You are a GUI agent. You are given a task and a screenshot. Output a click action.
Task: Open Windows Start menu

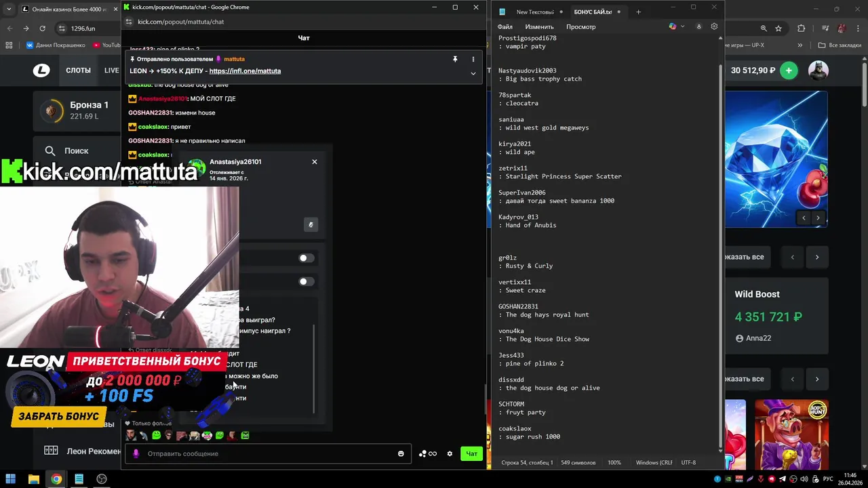click(x=11, y=479)
